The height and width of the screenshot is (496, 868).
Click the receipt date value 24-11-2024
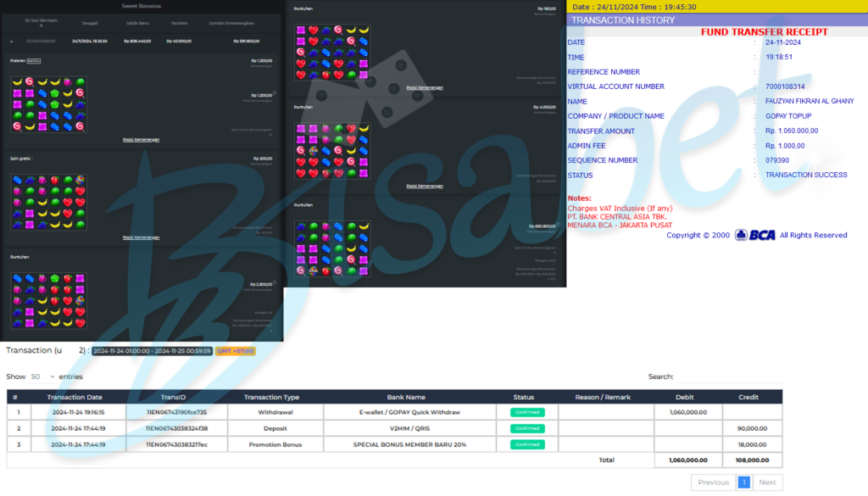pyautogui.click(x=782, y=42)
